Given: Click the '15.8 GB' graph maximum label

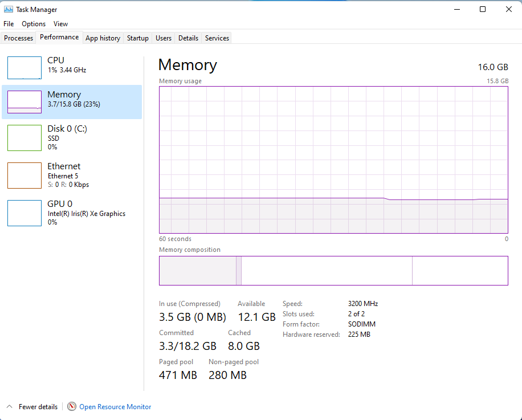Looking at the screenshot, I should (497, 81).
